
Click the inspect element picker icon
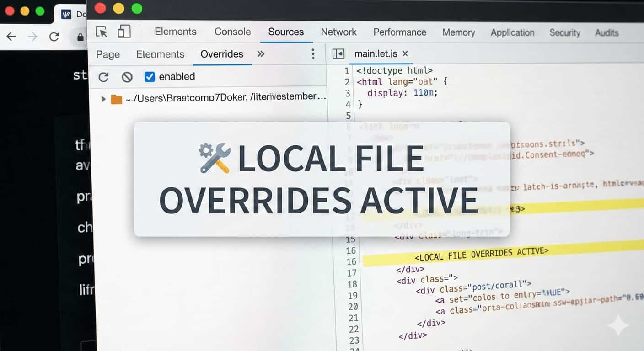(x=102, y=32)
